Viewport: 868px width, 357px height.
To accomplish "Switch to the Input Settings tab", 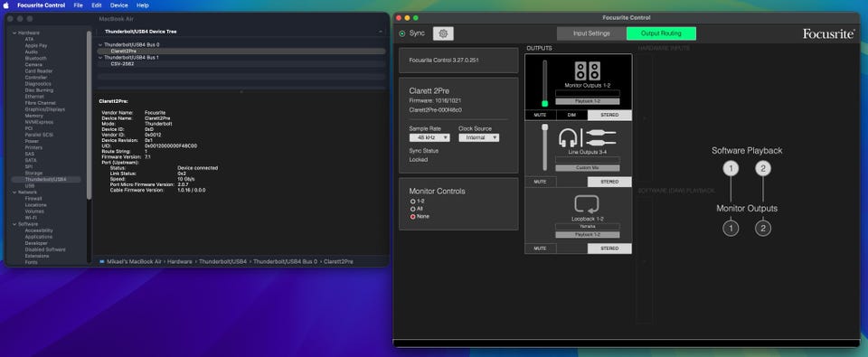I will tap(591, 33).
